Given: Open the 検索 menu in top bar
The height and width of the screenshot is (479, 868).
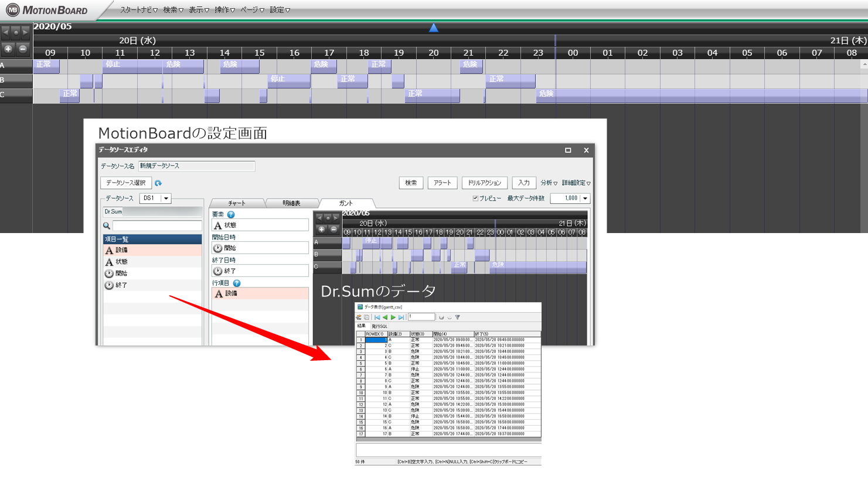Looking at the screenshot, I should coord(173,10).
